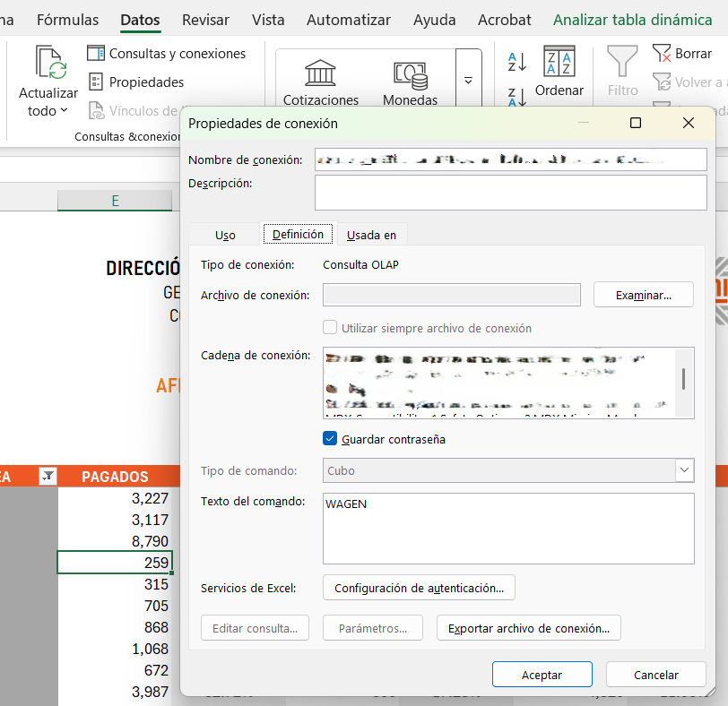
Task: Expand the data types gallery arrow
Action: 468,81
